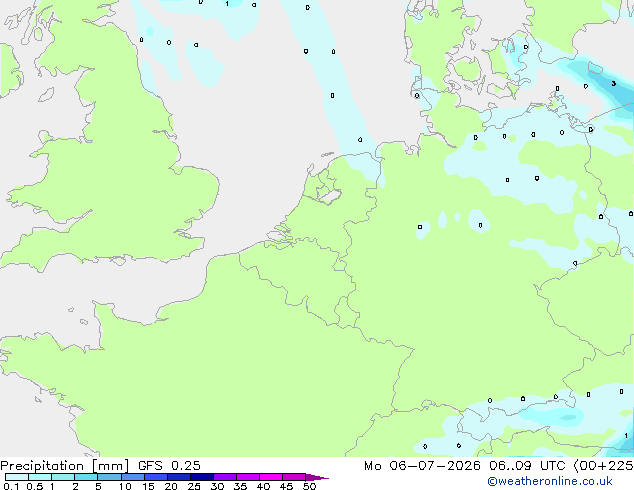Select the 0.5–1 mm legend color swatch
Screen dimensions: 634x490
tap(40, 477)
